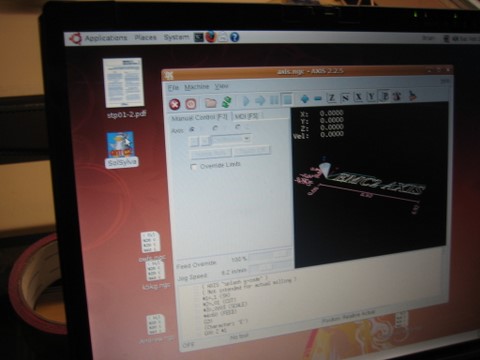Toggle the machine power icon
The width and height of the screenshot is (480, 360).
point(191,104)
